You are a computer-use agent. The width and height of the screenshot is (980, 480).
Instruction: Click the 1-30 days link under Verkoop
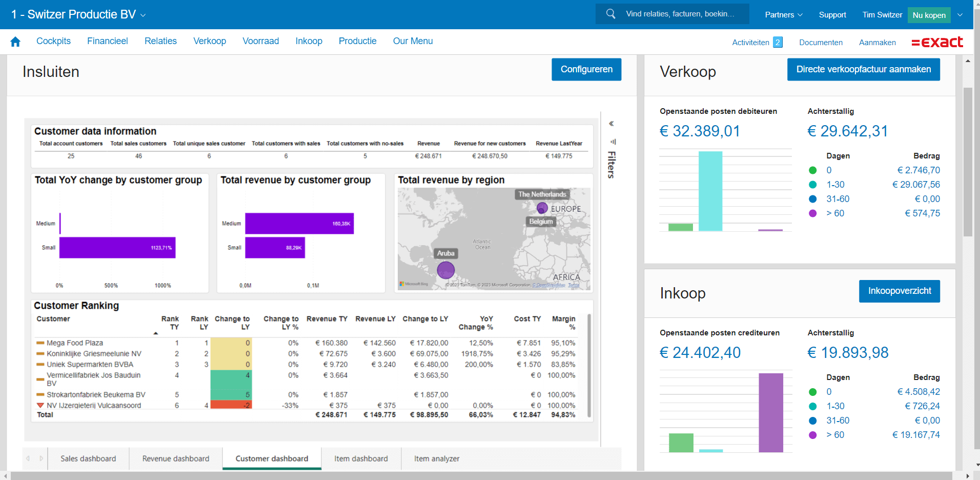point(835,185)
